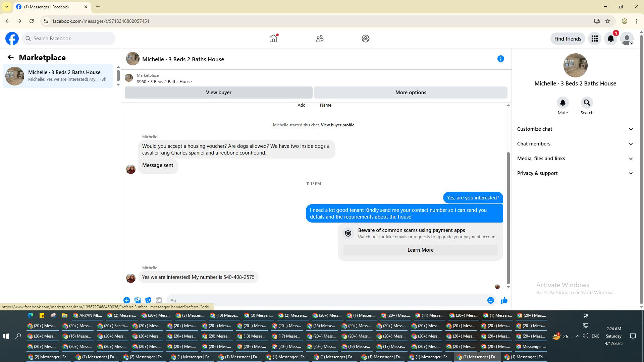Image resolution: width=644 pixels, height=362 pixels.
Task: Open the ENG language indicator
Action: point(595,336)
